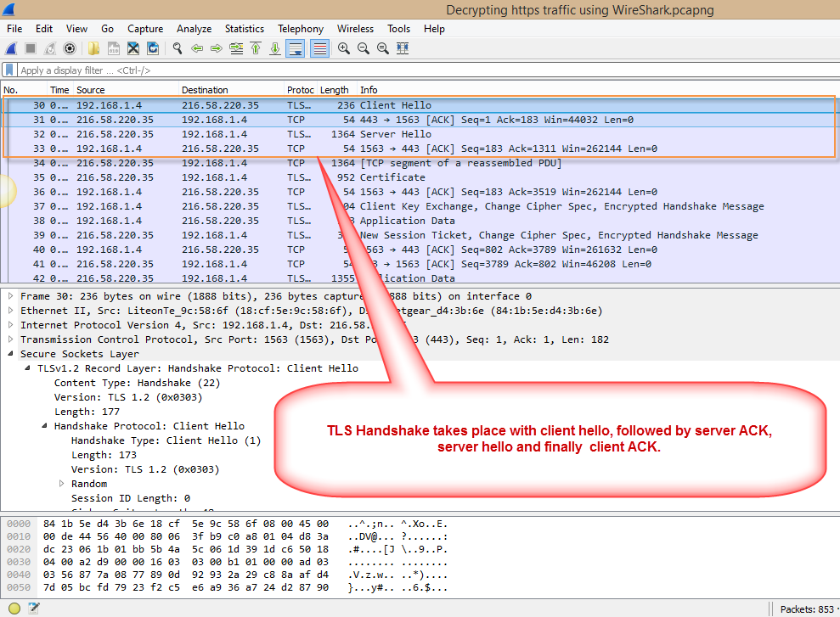Click hex dump row at offset 0030
This screenshot has height=617, width=840.
click(x=227, y=562)
